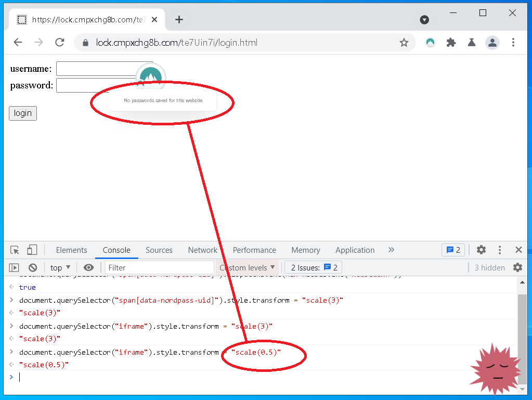Open console settings gear icon
The height and width of the screenshot is (400, 532).
pos(517,268)
